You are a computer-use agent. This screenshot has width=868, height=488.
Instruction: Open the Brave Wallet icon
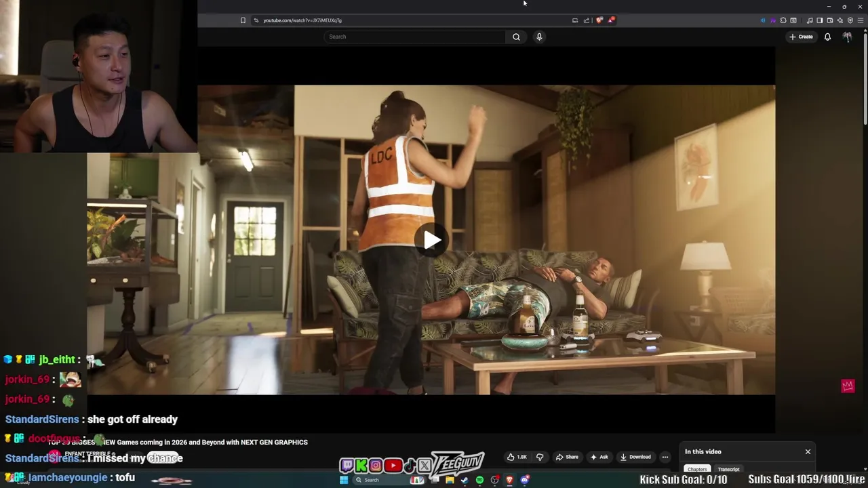coord(830,20)
